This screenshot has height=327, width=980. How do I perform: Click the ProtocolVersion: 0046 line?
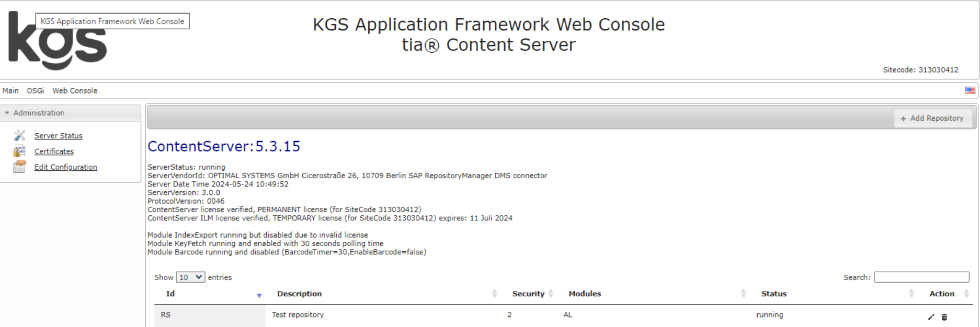click(186, 201)
